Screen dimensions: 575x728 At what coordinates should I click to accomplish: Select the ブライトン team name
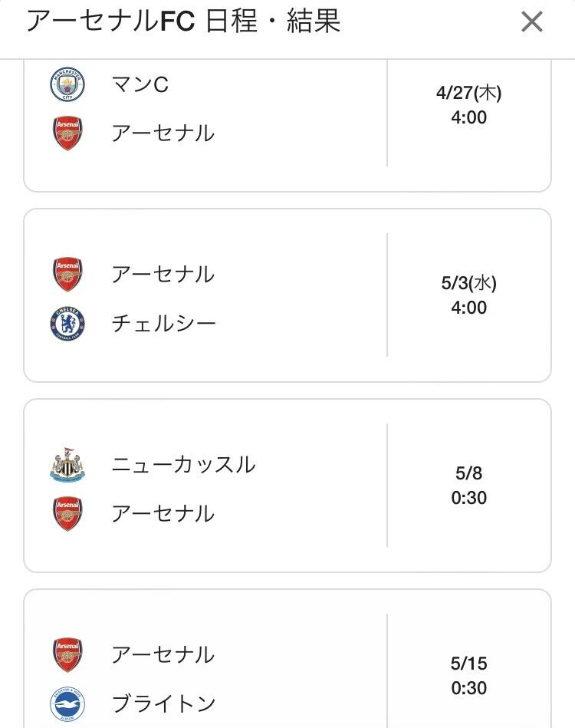click(x=163, y=703)
